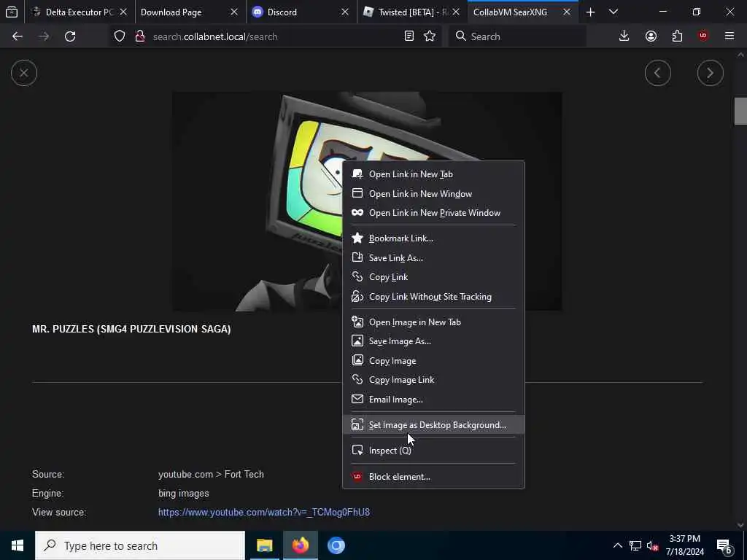The height and width of the screenshot is (560, 747).
Task: Select Copy Link menu entry
Action: pyautogui.click(x=433, y=277)
